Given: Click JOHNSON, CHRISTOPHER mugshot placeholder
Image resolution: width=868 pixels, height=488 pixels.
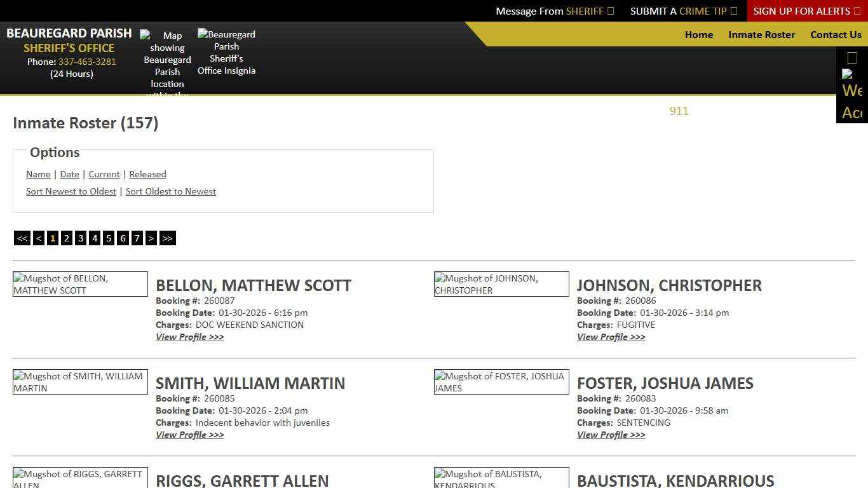Looking at the screenshot, I should tap(501, 284).
